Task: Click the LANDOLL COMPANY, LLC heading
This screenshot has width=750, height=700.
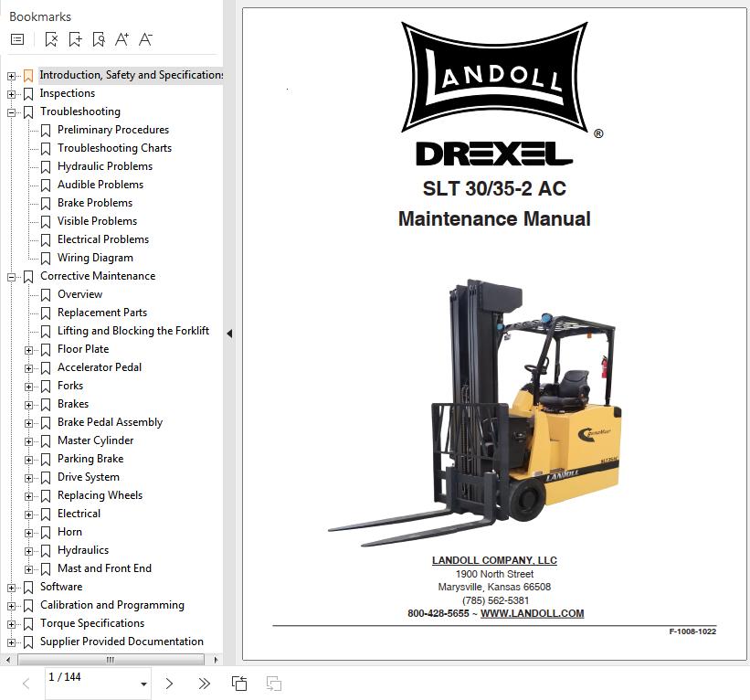Action: [494, 560]
